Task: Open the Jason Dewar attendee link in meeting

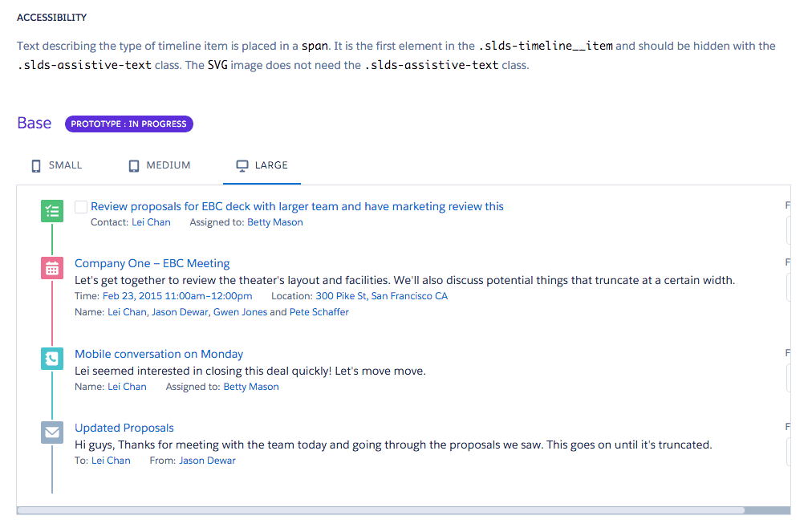Action: pyautogui.click(x=180, y=312)
